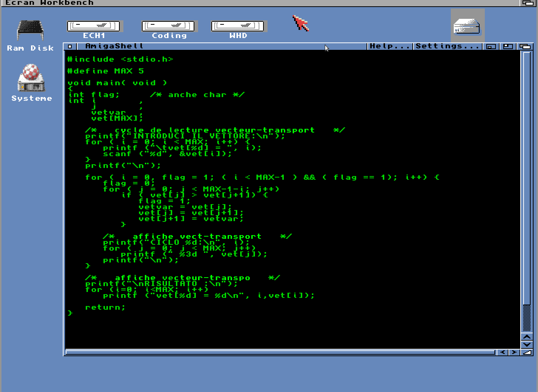
Task: Click the scroll down arrow in AmigaShell
Action: pos(527,345)
